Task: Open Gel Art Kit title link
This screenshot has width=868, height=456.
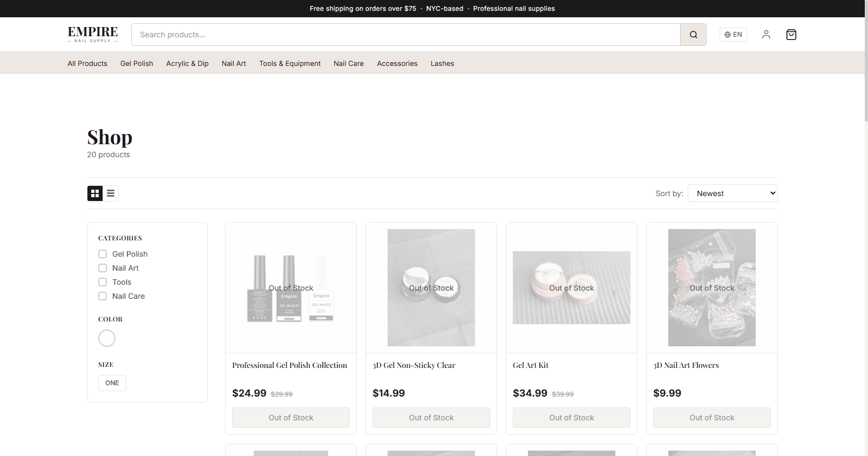Action: tap(531, 365)
